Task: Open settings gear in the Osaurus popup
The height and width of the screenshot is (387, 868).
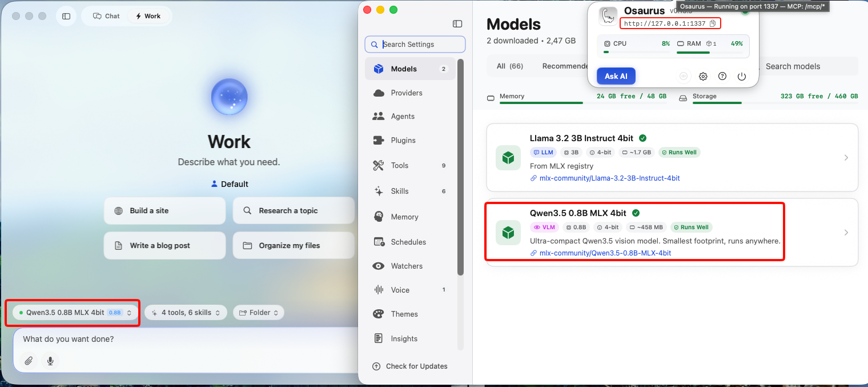Action: 703,76
